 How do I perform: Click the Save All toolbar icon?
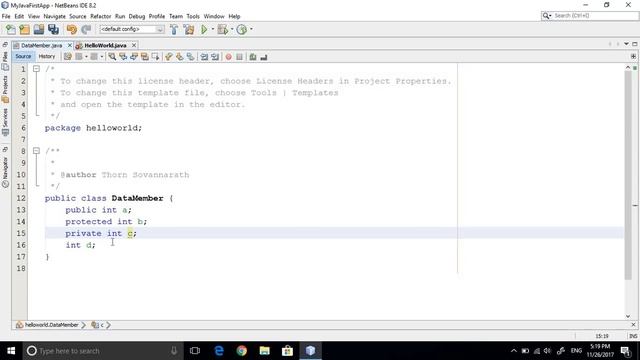coord(53,29)
